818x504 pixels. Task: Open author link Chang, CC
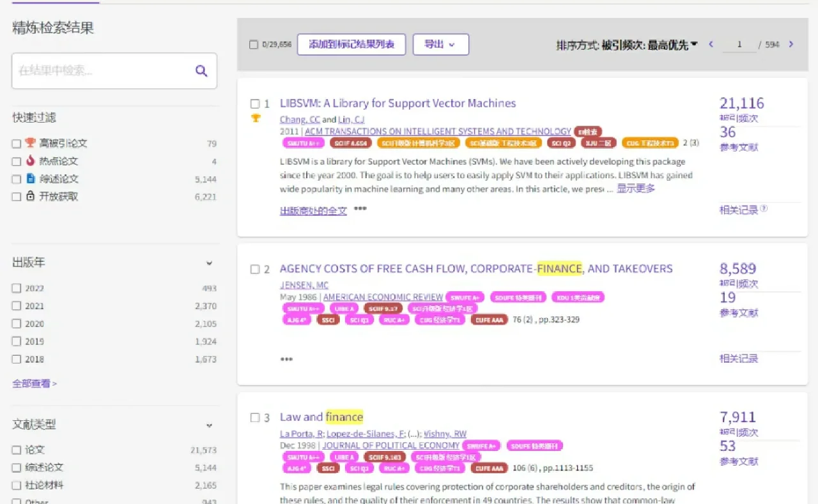tap(300, 119)
